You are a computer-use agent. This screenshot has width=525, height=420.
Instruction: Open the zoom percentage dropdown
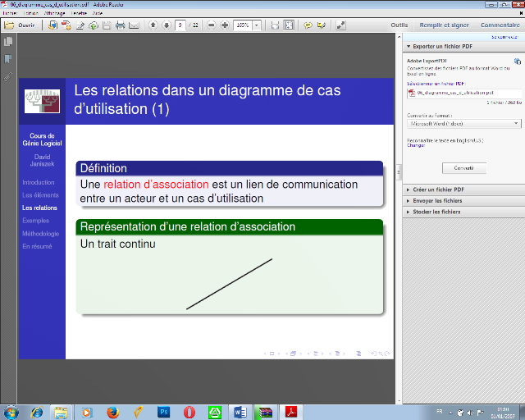pyautogui.click(x=257, y=25)
